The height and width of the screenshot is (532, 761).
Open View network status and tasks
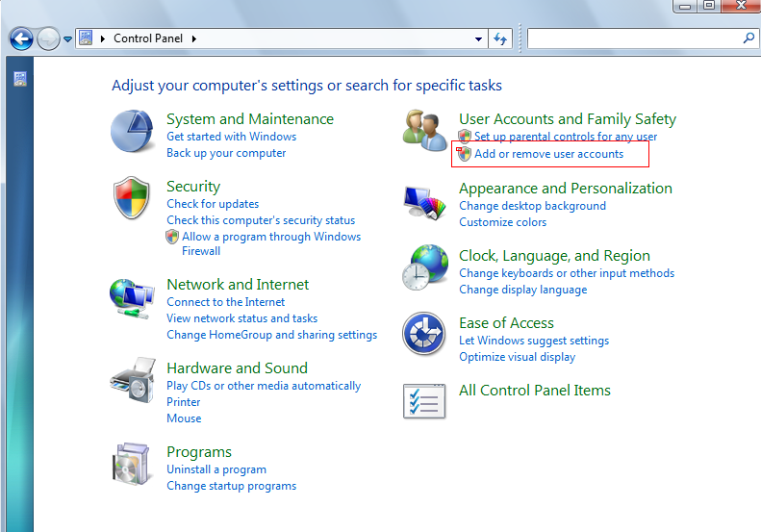coord(242,318)
